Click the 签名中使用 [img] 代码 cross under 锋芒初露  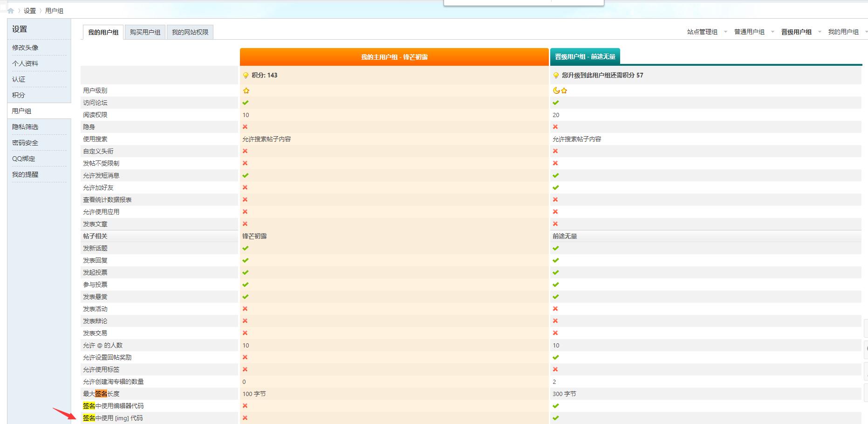245,418
